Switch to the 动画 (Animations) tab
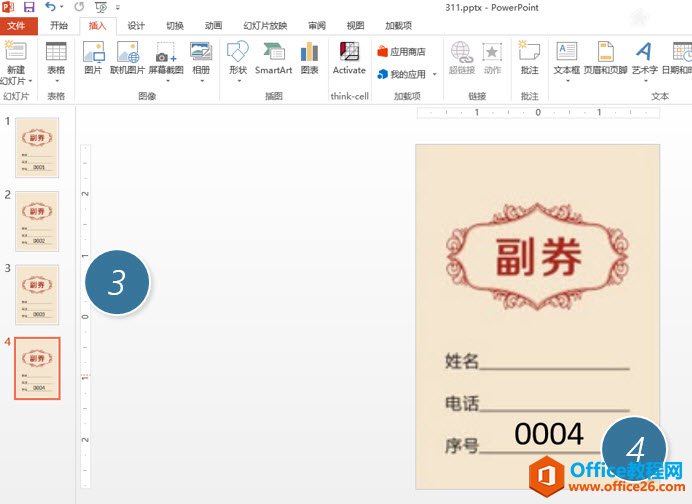The image size is (692, 504). (x=214, y=26)
